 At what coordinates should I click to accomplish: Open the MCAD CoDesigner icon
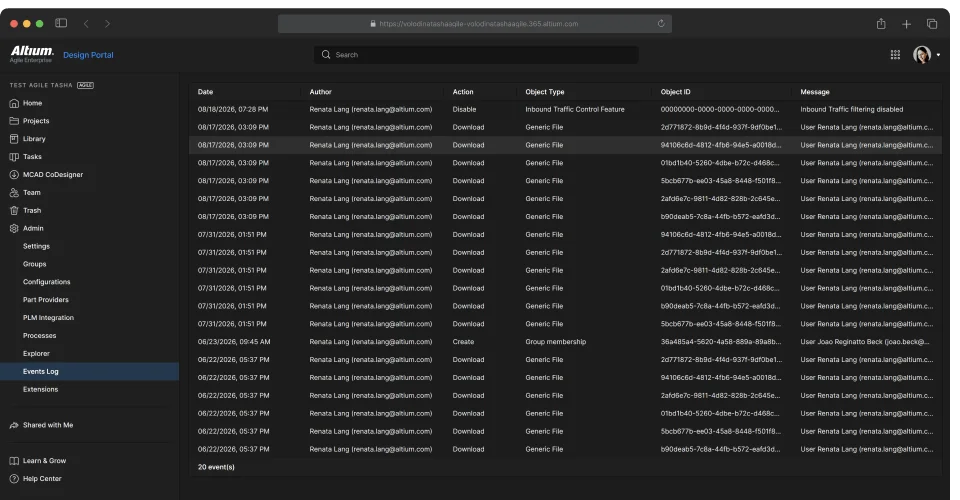[14, 174]
